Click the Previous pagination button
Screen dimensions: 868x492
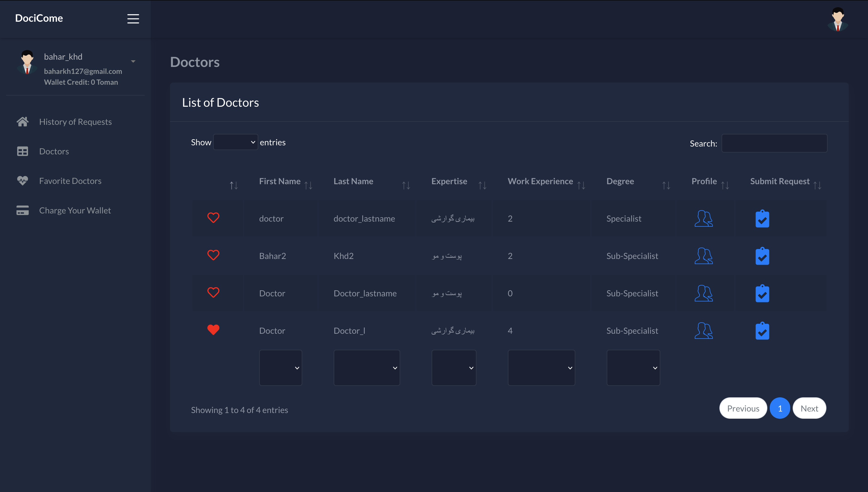point(743,408)
